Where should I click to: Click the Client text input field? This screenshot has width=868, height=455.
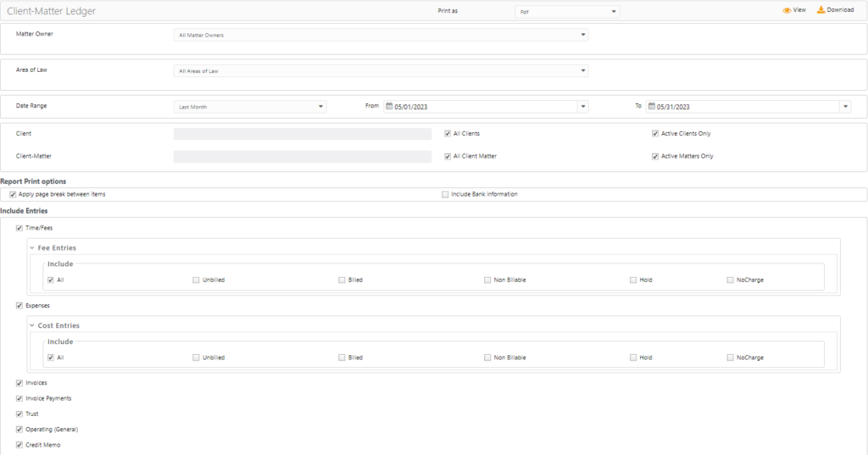click(x=302, y=134)
